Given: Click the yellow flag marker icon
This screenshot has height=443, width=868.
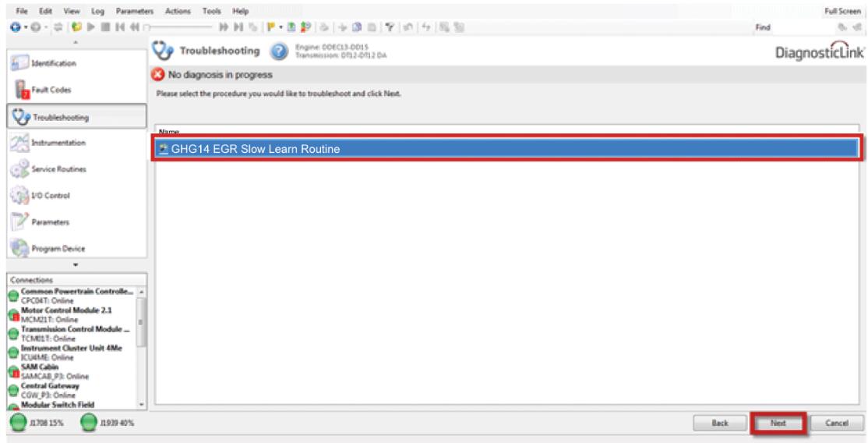Looking at the screenshot, I should [271, 27].
